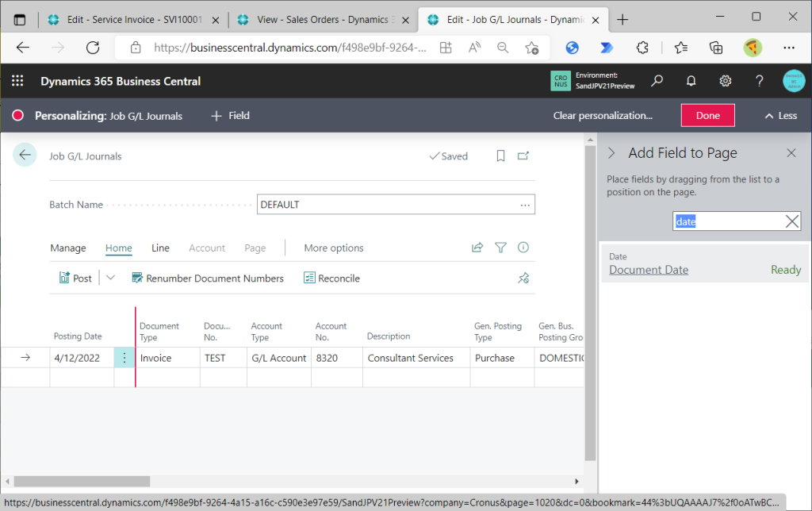Open a new browser tab

tap(622, 20)
